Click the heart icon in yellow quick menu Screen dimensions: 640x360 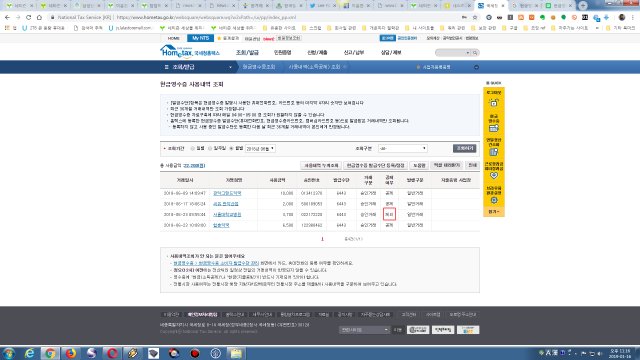493,176
